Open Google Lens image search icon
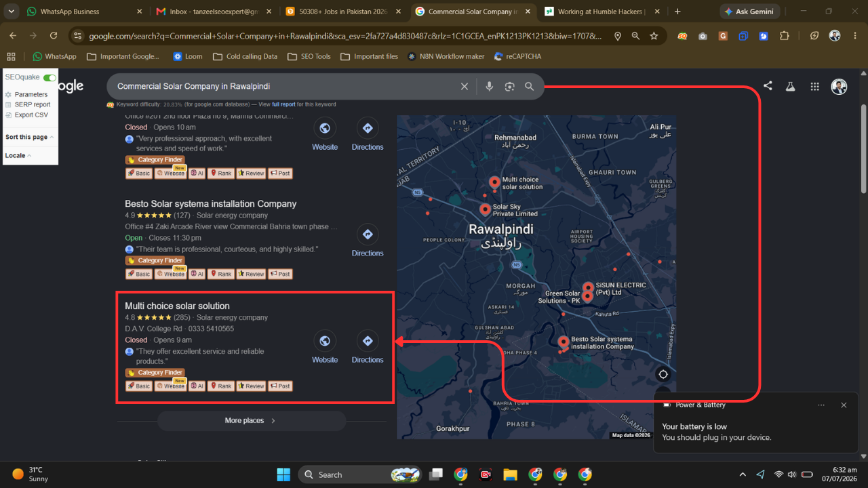Viewport: 868px width, 488px height. (x=509, y=87)
